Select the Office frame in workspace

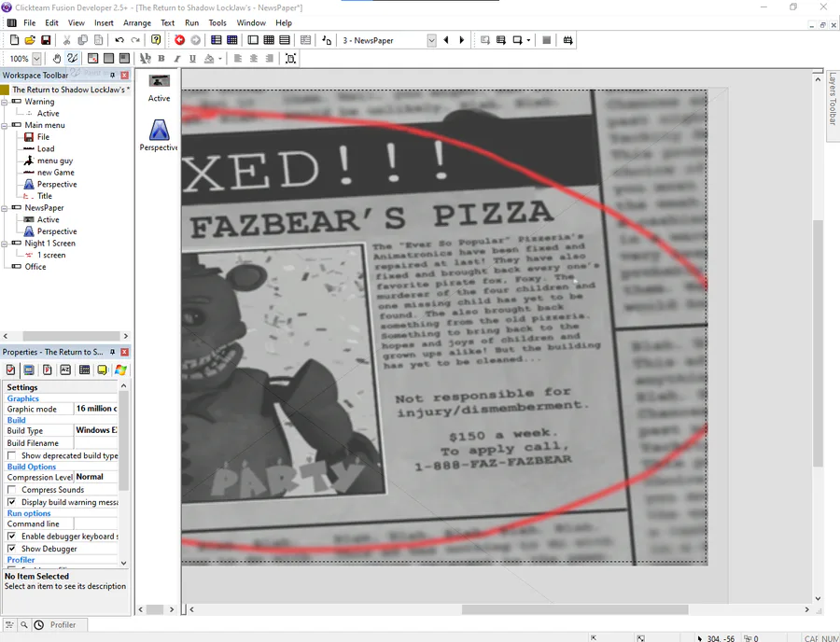(x=35, y=267)
